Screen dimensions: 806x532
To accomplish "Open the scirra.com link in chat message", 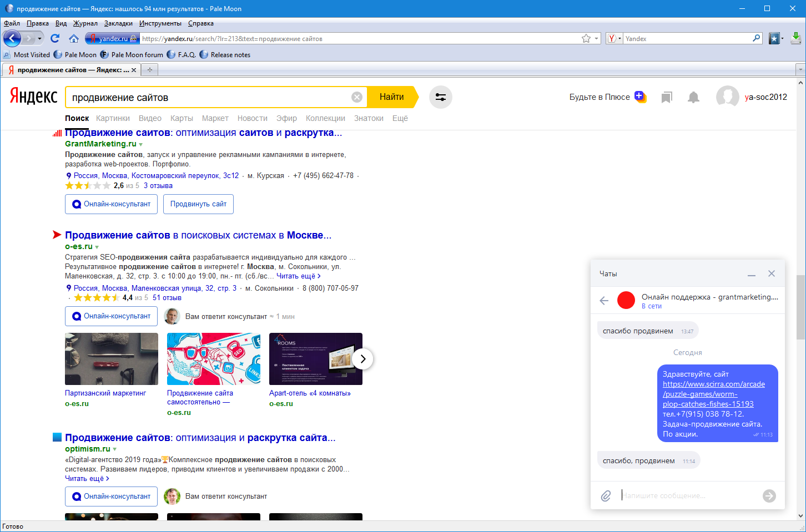I will [714, 394].
